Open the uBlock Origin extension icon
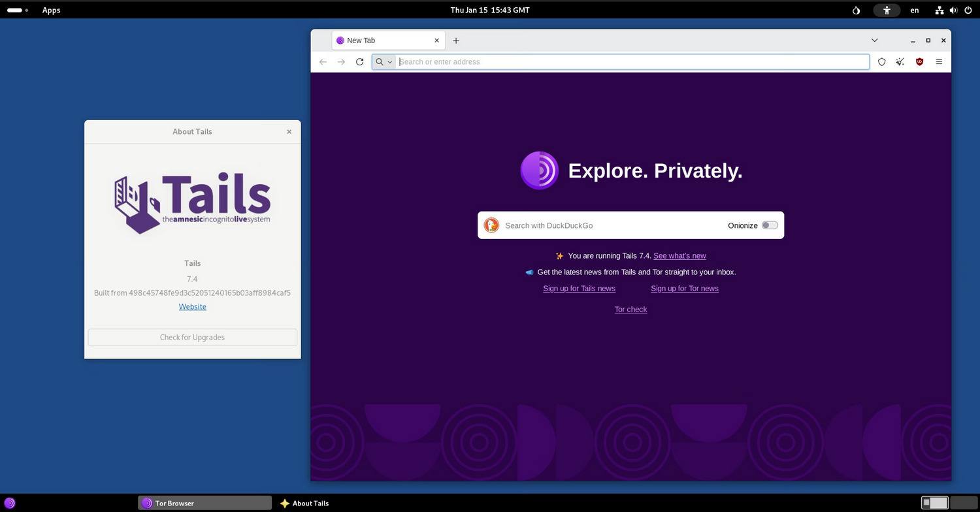 [x=920, y=62]
